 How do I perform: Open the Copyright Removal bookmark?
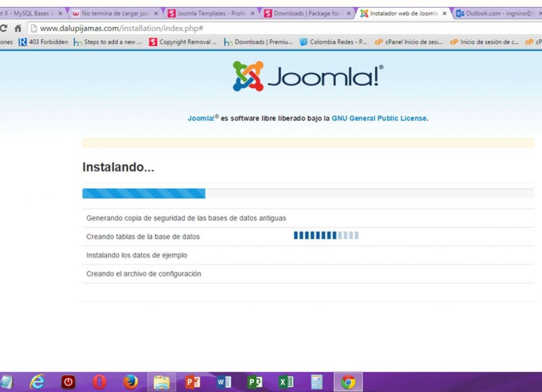(x=183, y=42)
